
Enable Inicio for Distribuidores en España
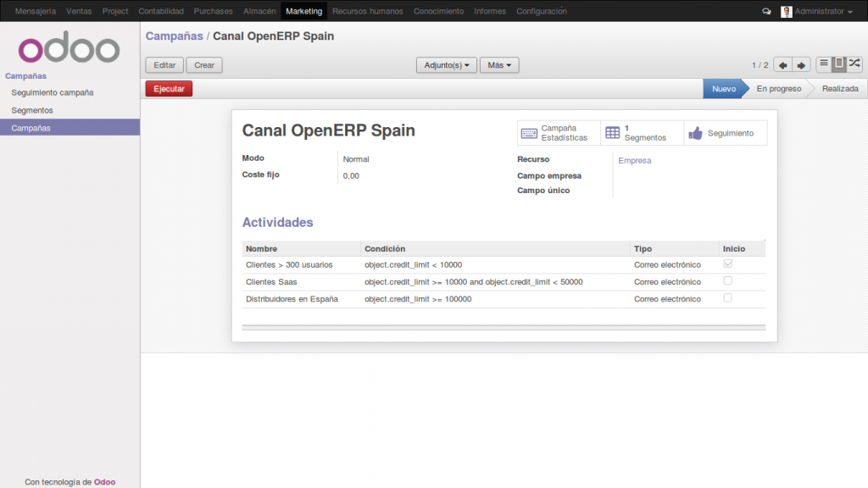pos(727,298)
